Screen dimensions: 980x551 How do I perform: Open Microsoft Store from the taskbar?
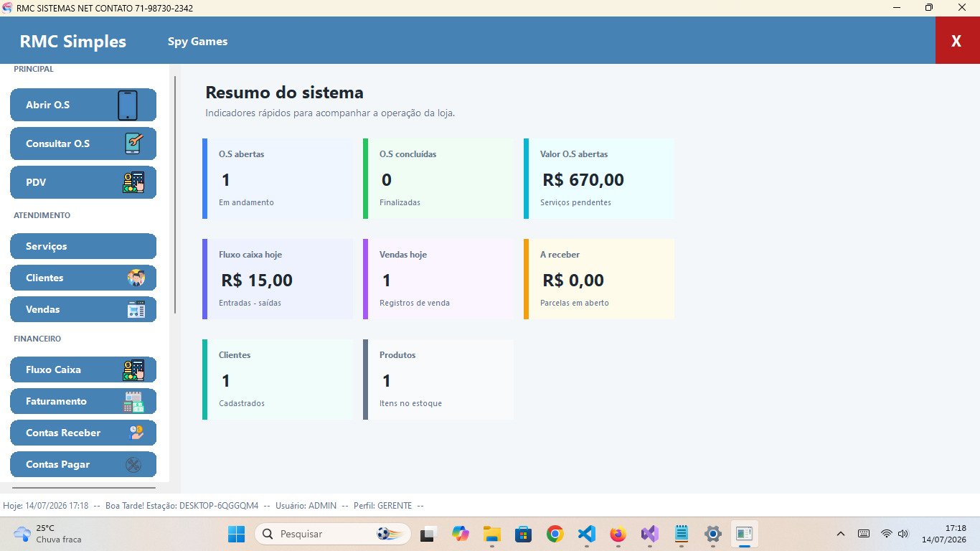click(523, 534)
